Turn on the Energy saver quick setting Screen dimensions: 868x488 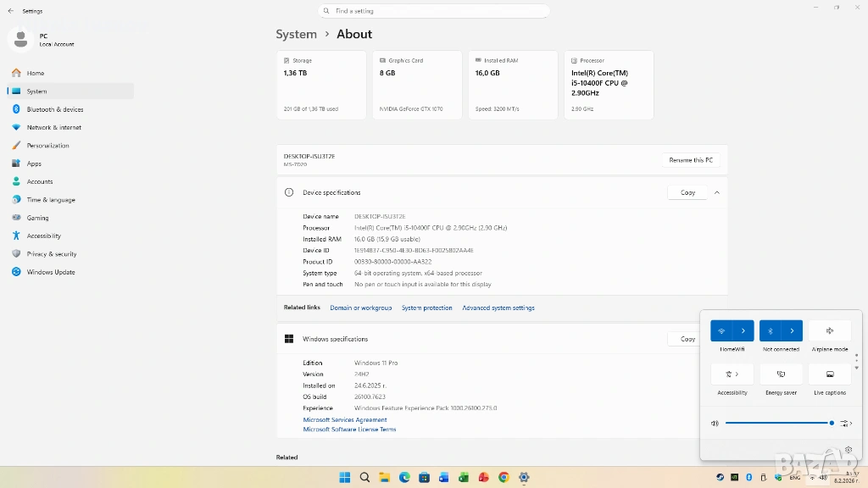pos(781,374)
